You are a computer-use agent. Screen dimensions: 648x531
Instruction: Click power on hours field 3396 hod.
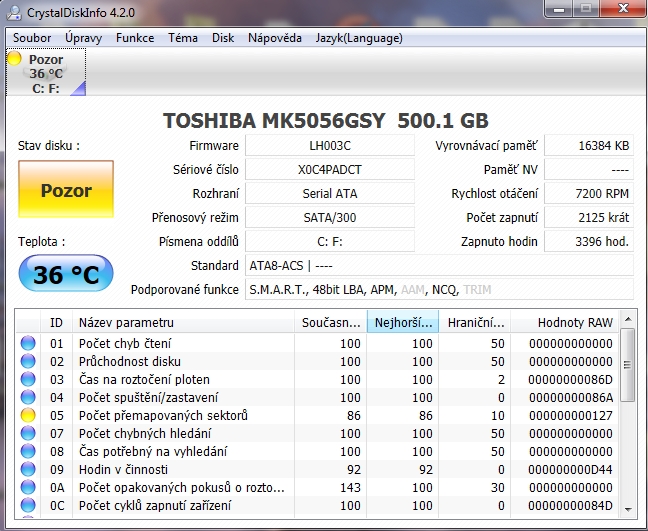[589, 241]
